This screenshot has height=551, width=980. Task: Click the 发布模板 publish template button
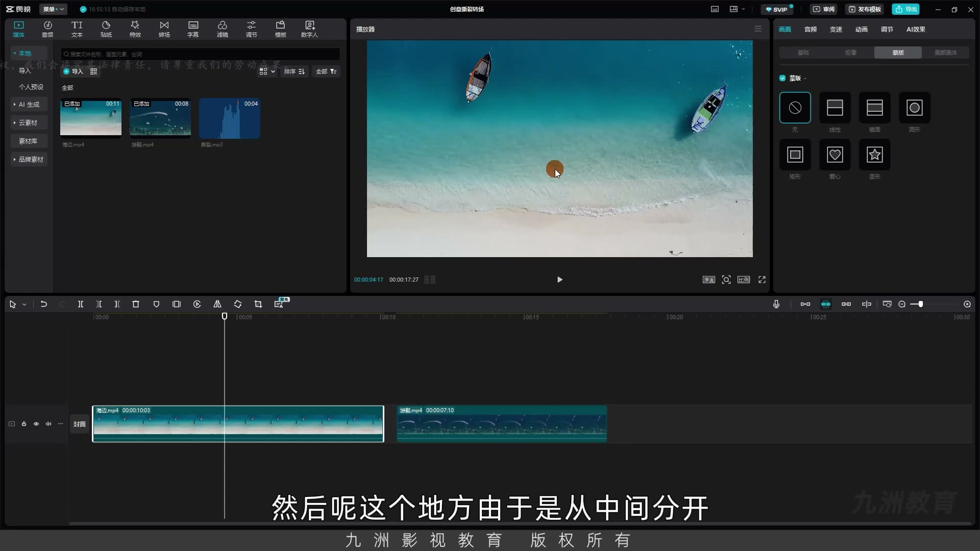(x=865, y=9)
